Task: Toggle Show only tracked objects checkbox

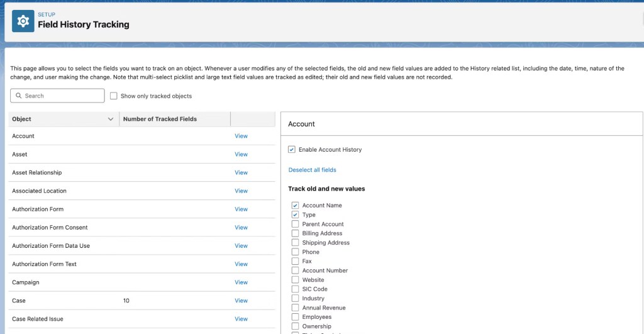Action: coord(114,96)
